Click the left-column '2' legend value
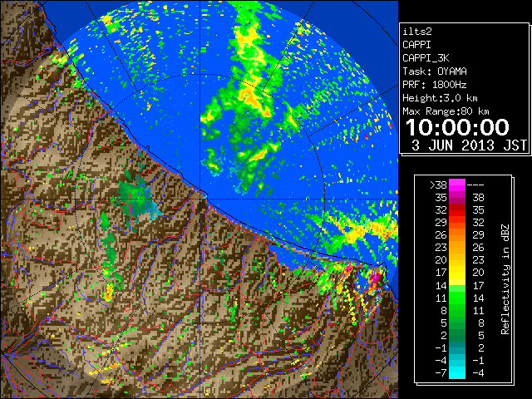The image size is (532, 399). pos(444,335)
